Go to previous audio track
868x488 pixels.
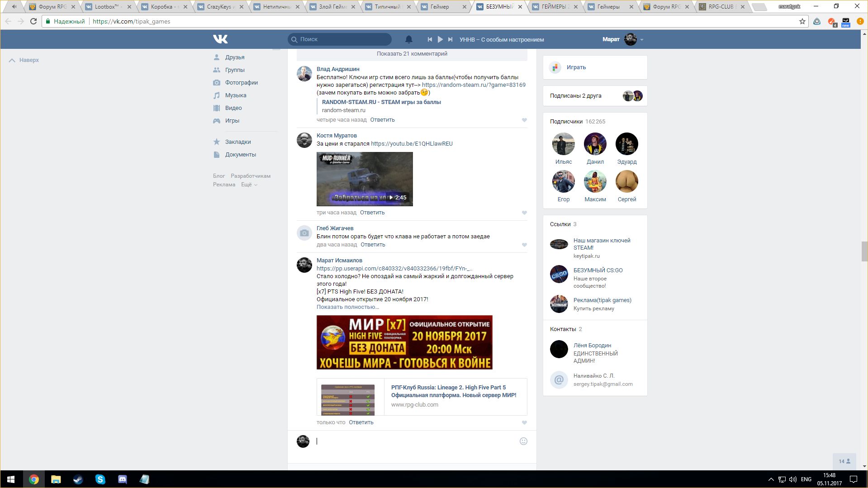[x=430, y=39]
